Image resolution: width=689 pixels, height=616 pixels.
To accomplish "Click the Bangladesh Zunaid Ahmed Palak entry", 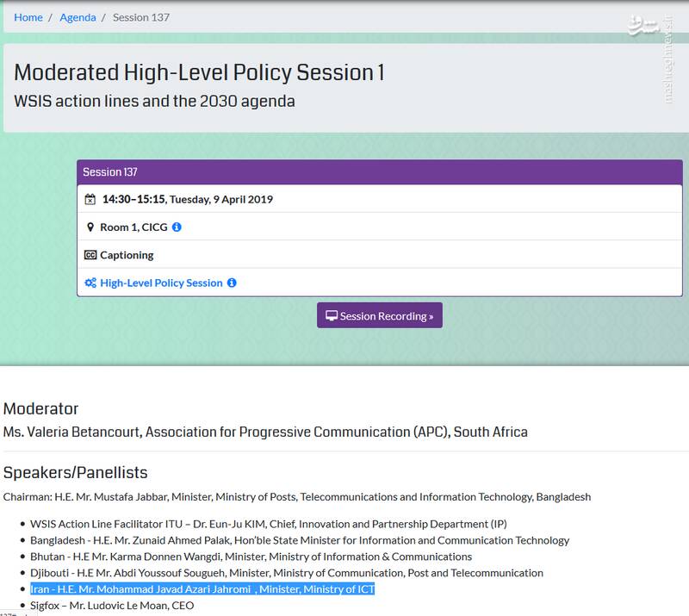I will (x=300, y=540).
